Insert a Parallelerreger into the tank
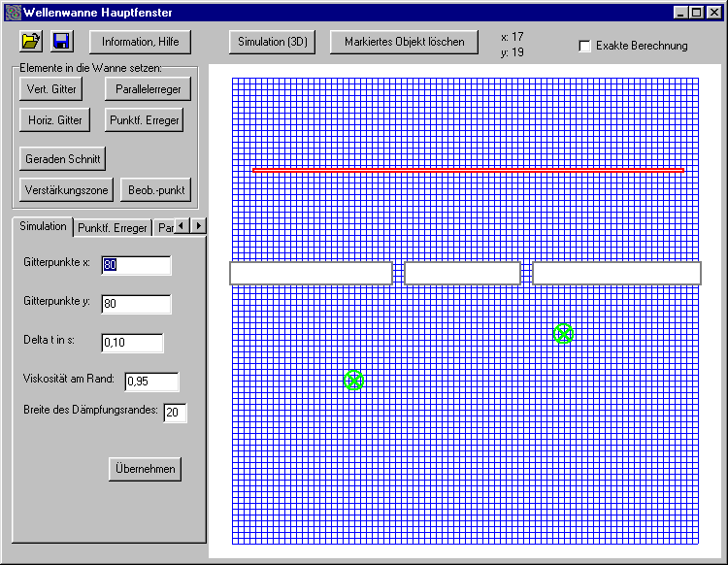Viewport: 728px width, 565px height. [x=148, y=89]
